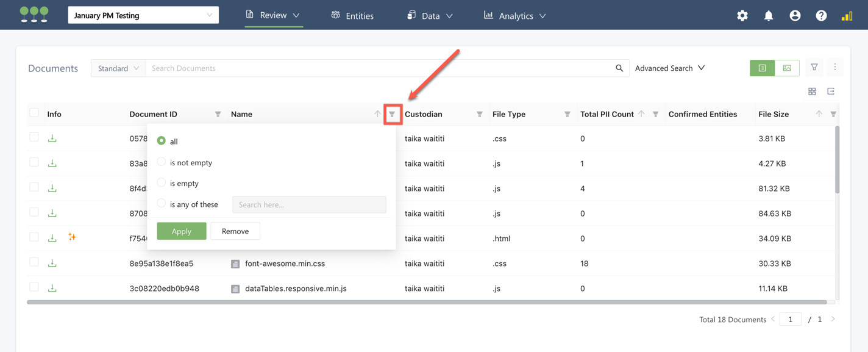Open the grid column layout icon

[x=812, y=92]
